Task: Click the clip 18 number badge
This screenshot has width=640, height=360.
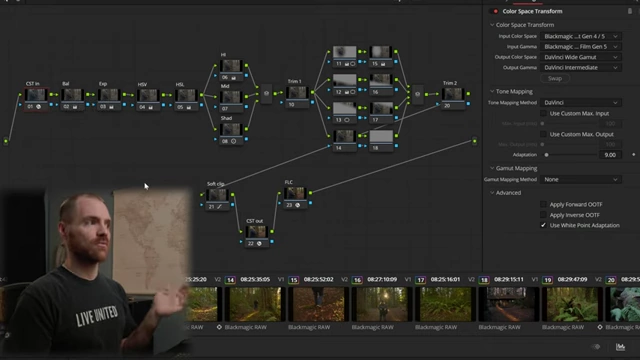Action: (484, 280)
